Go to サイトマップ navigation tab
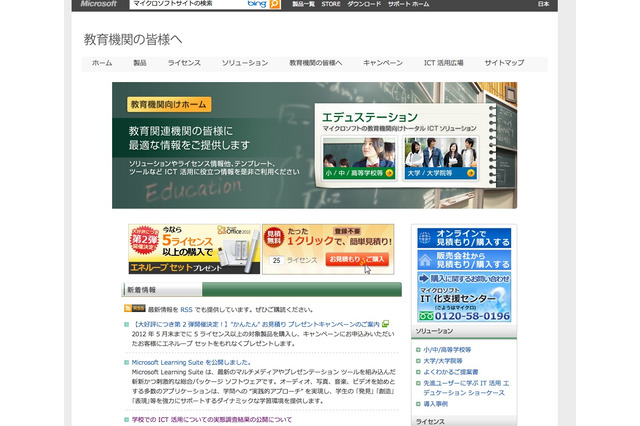 point(504,63)
